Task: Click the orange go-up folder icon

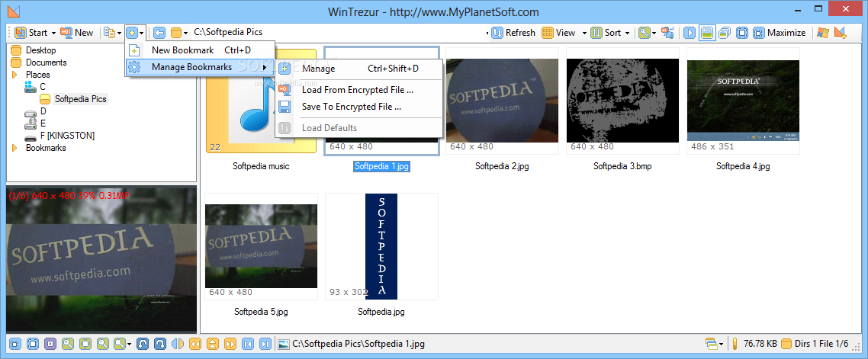Action: pos(212,344)
